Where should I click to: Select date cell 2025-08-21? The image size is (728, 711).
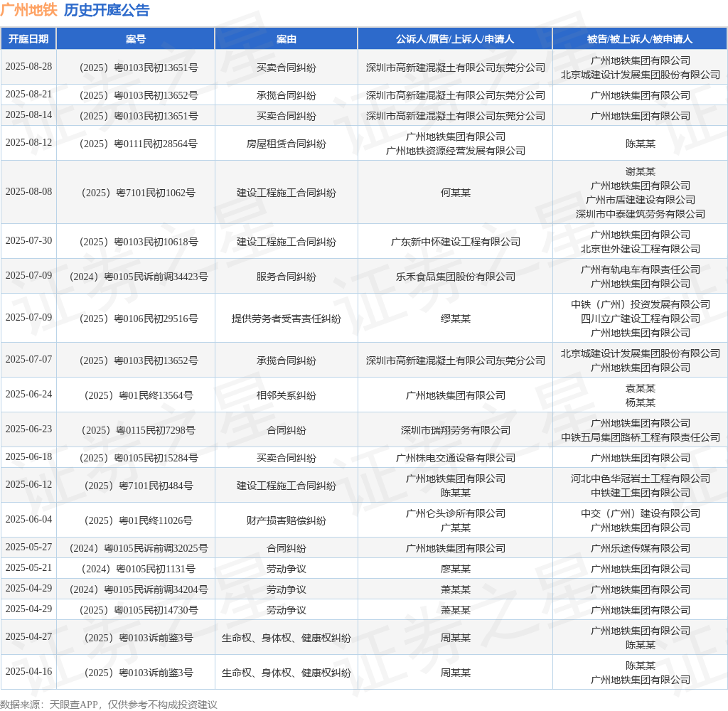click(x=28, y=95)
